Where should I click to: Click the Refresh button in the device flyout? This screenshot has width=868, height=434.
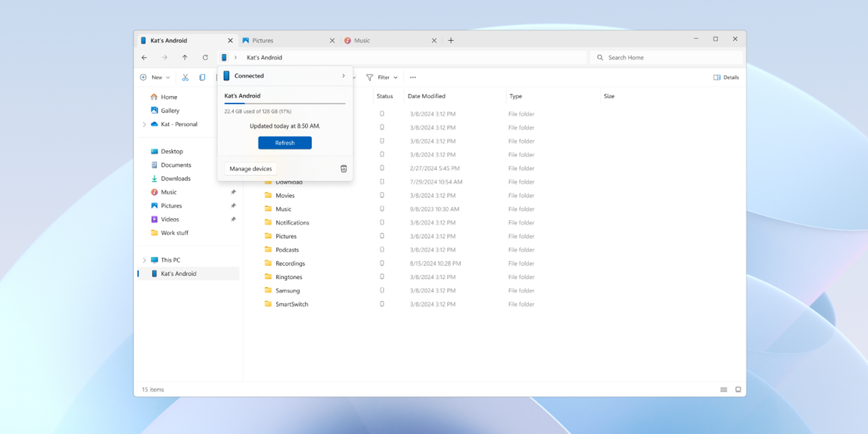click(x=284, y=142)
